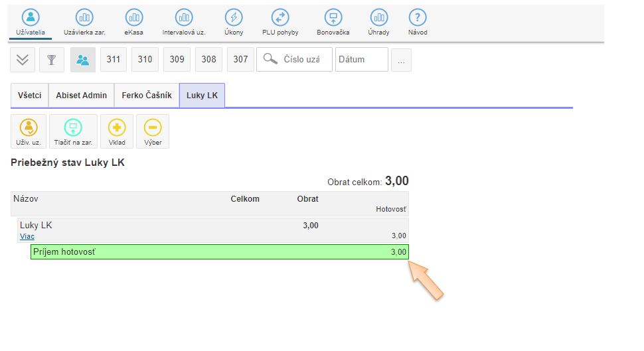Open the ellipsis more options button
This screenshot has height=351, width=644.
pyautogui.click(x=401, y=60)
